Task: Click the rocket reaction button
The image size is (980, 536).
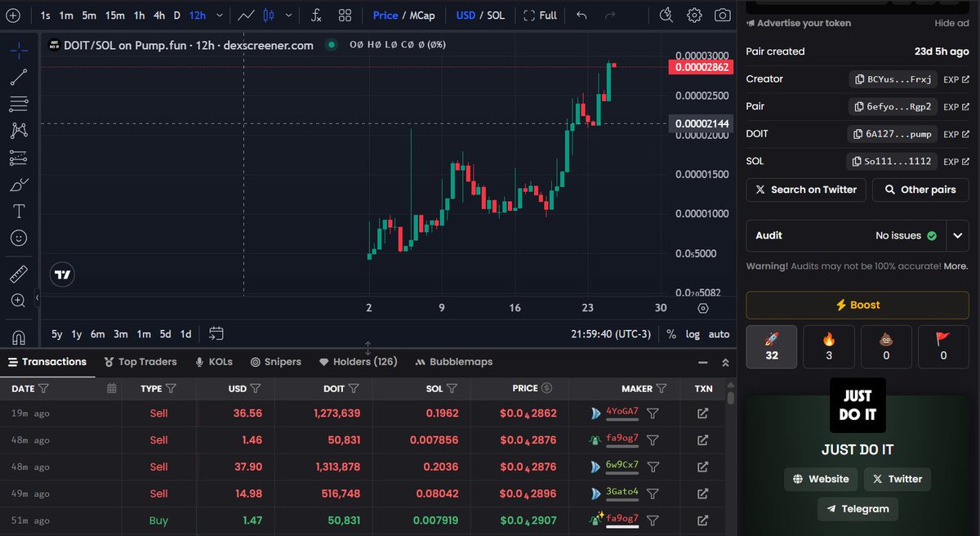Action: click(x=772, y=346)
